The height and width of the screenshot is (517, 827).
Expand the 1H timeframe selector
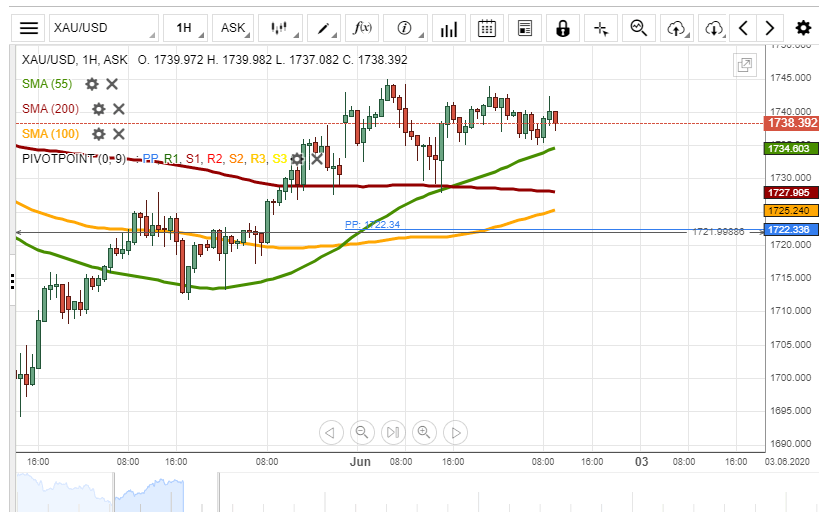[x=184, y=28]
